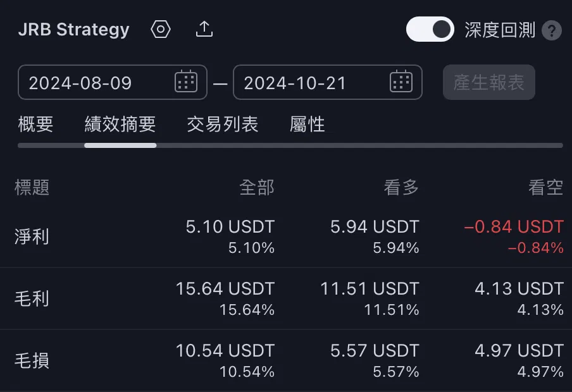Click the 深度回測 label
572x392 pixels.
[500, 30]
